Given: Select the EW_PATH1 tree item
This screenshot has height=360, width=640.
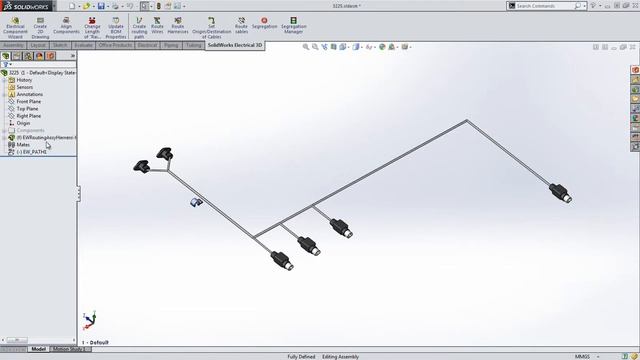Looking at the screenshot, I should click(31, 152).
